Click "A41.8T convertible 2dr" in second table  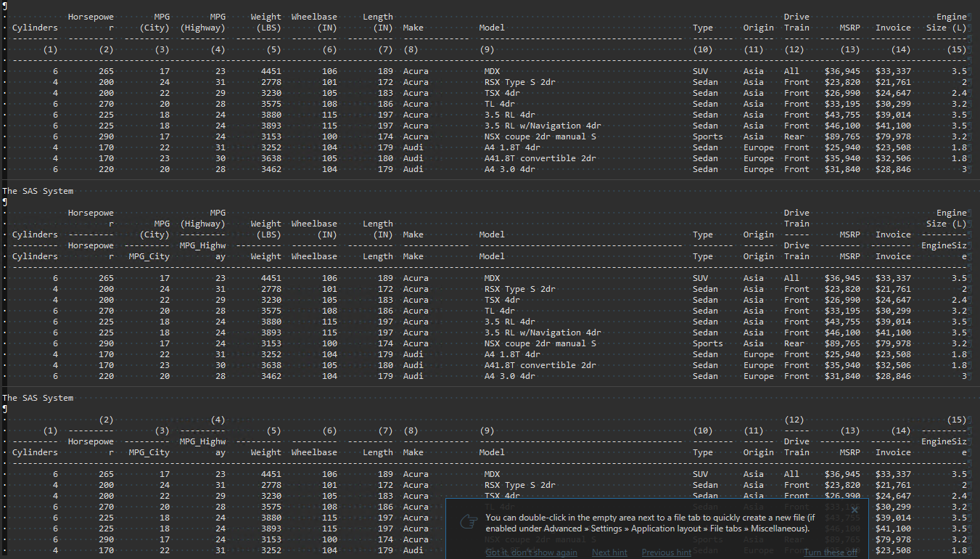(x=540, y=365)
